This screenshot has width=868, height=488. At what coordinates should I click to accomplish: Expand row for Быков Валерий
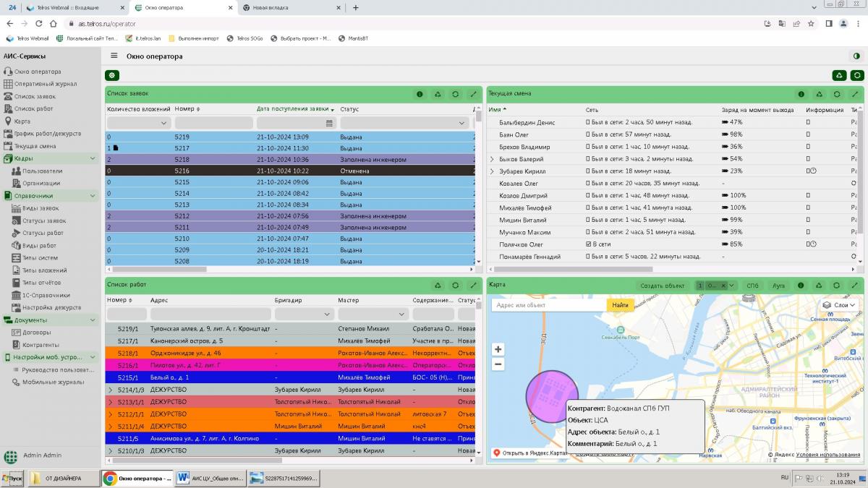tap(493, 159)
